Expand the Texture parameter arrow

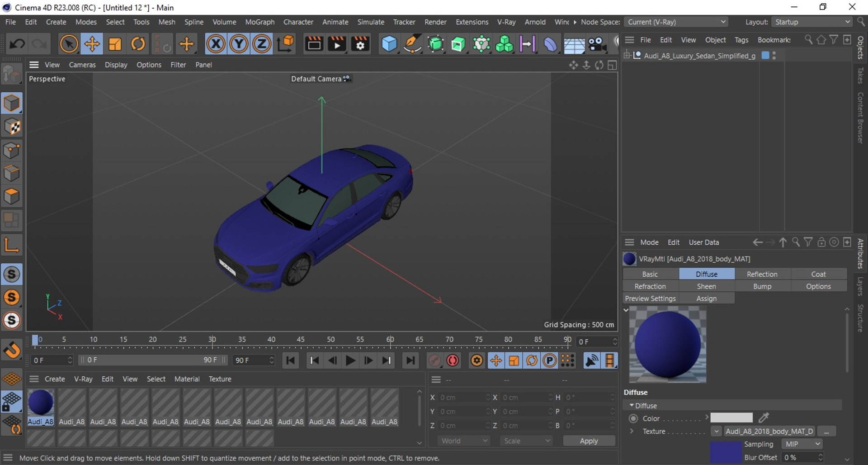632,431
